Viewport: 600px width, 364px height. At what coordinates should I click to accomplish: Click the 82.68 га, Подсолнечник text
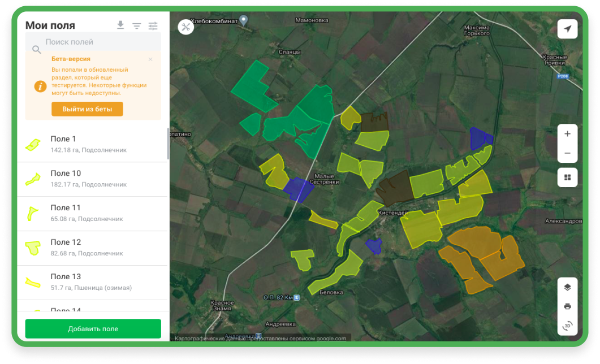point(87,253)
